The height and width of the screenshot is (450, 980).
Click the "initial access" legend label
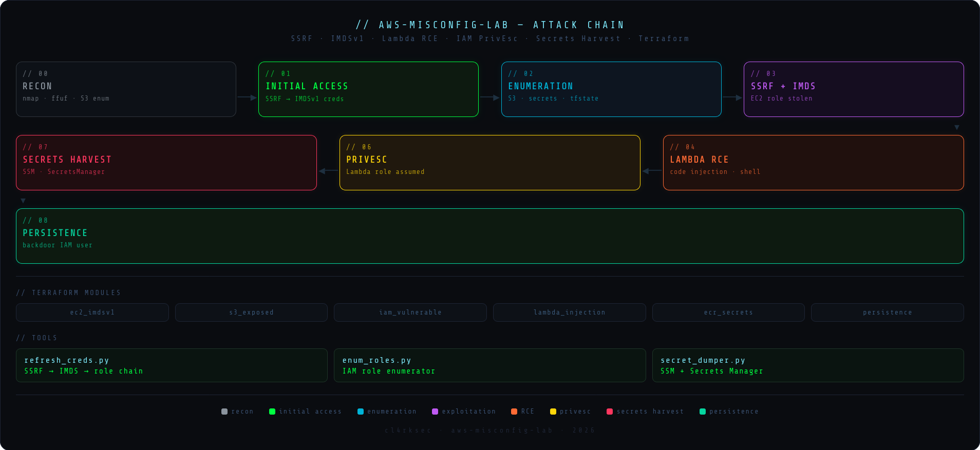(x=310, y=412)
